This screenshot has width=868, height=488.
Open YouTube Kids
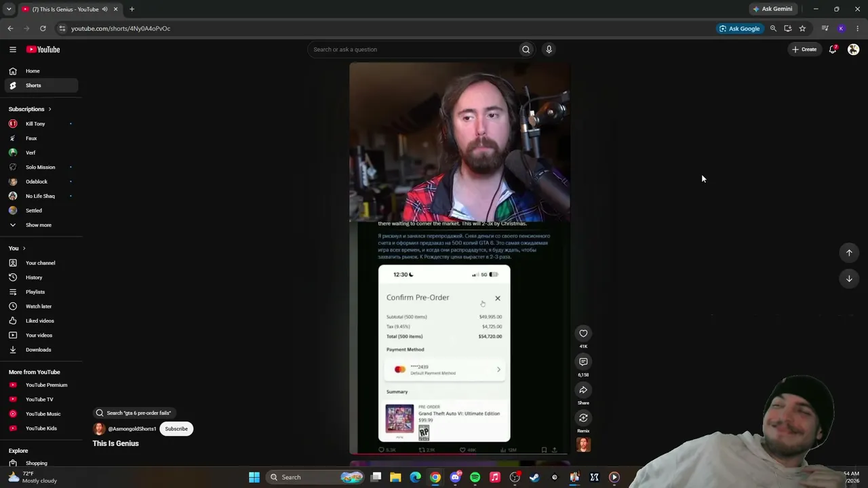click(x=40, y=428)
